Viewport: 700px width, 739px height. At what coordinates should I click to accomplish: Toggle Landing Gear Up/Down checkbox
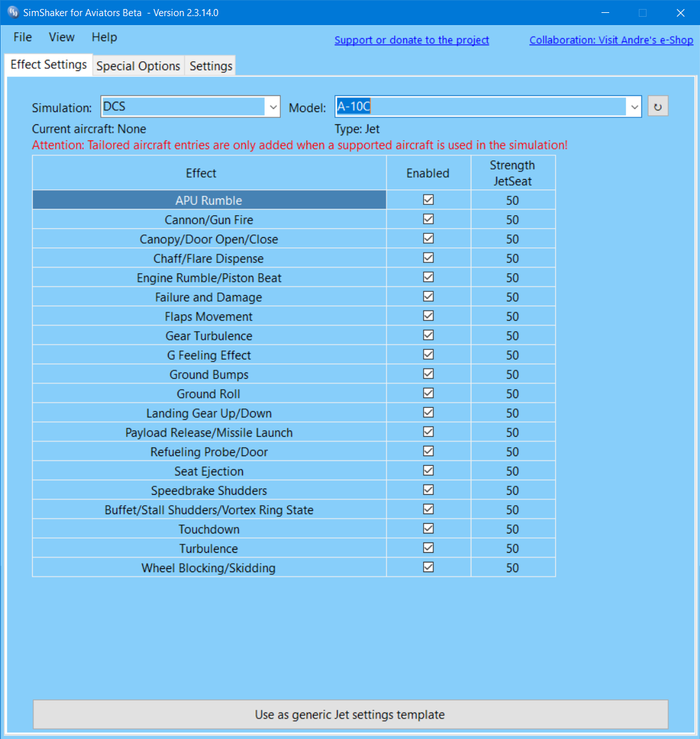pyautogui.click(x=428, y=412)
